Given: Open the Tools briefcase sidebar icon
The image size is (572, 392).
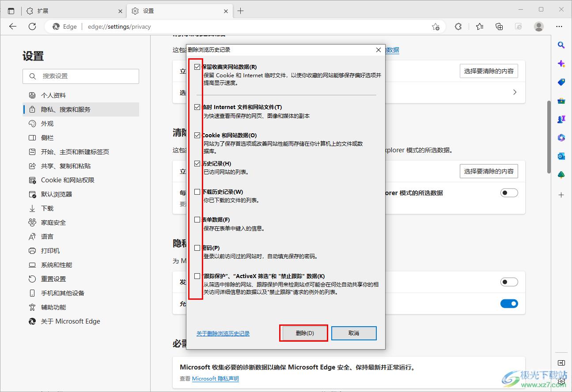Looking at the screenshot, I should pos(561,101).
